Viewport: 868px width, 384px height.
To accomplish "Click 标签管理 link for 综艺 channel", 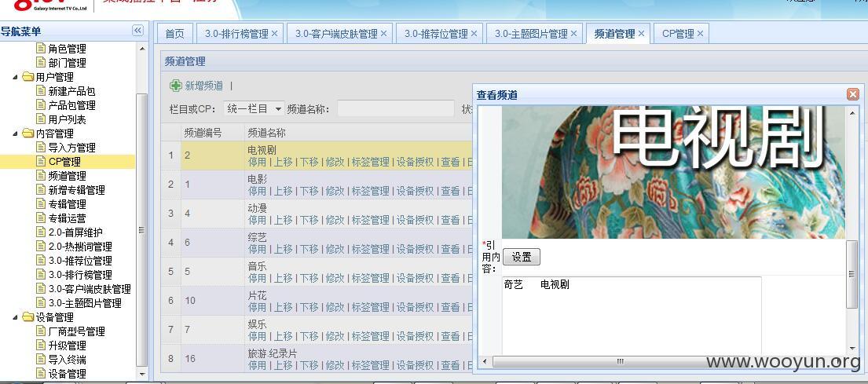I will click(x=370, y=249).
